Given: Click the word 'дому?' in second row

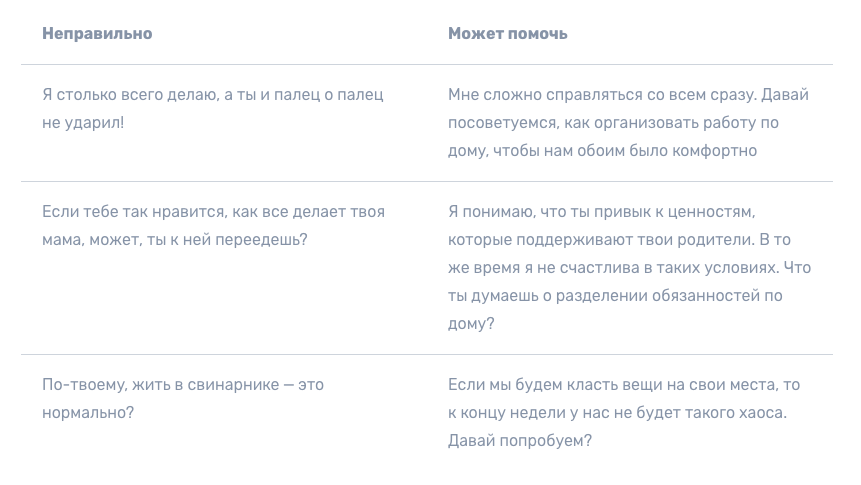Looking at the screenshot, I should click(x=471, y=324).
